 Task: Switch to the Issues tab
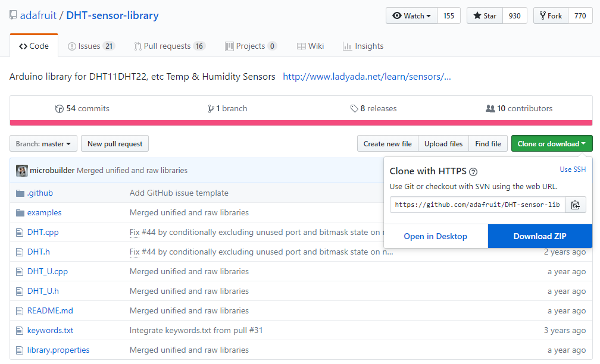pos(91,46)
